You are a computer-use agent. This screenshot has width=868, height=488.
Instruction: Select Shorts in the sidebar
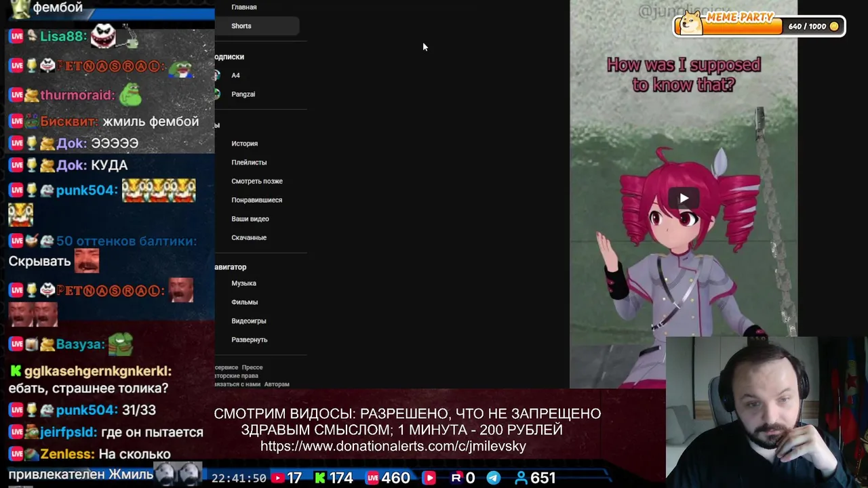241,26
